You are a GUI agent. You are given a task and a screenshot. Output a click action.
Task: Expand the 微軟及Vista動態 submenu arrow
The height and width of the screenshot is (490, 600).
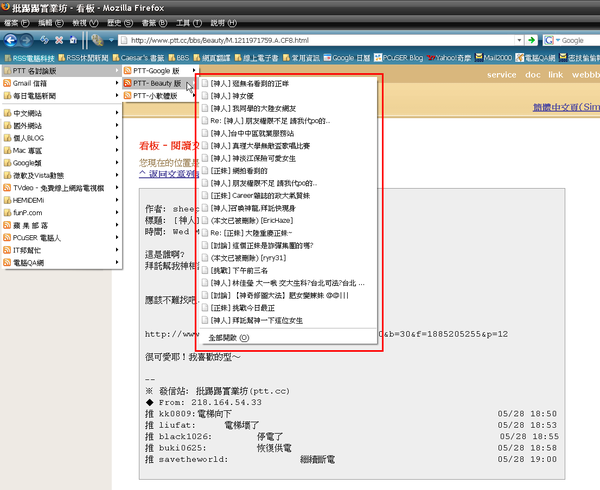[116, 175]
